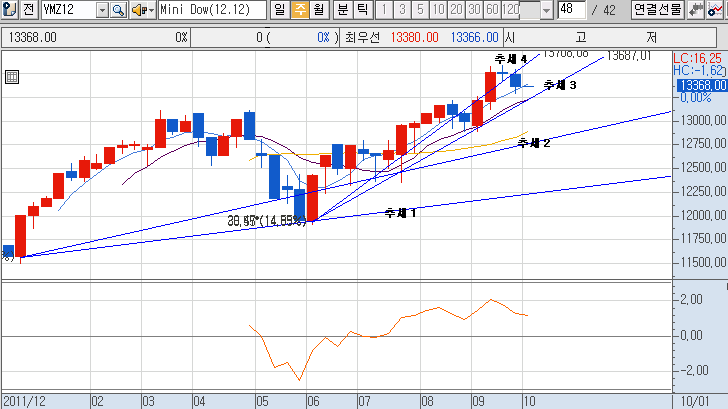Viewport: 728px width, 409px height.
Task: Open the YMZ12 symbol dropdown
Action: [x=102, y=10]
